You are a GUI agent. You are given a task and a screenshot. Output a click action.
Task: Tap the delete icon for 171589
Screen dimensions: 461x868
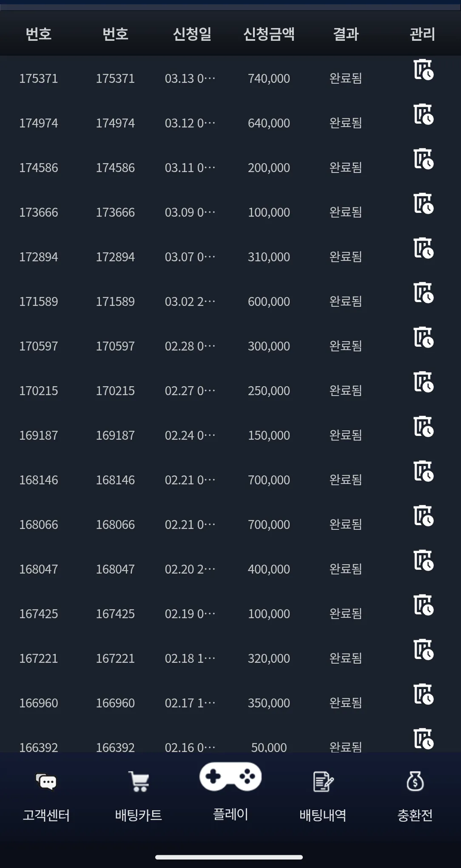click(x=423, y=293)
